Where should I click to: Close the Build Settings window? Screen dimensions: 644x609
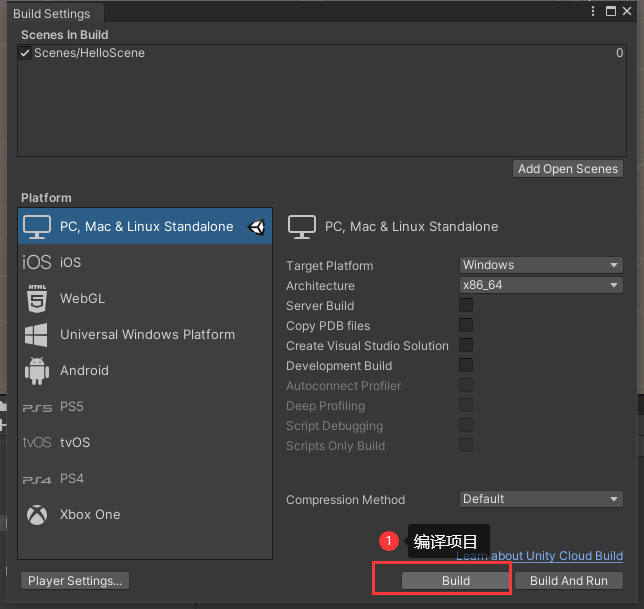click(x=627, y=11)
